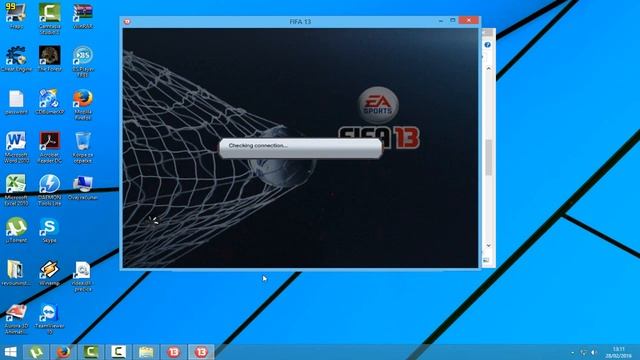Launch the DAEMON Tools Lite shortcut
This screenshot has height=360, width=640.
click(50, 190)
